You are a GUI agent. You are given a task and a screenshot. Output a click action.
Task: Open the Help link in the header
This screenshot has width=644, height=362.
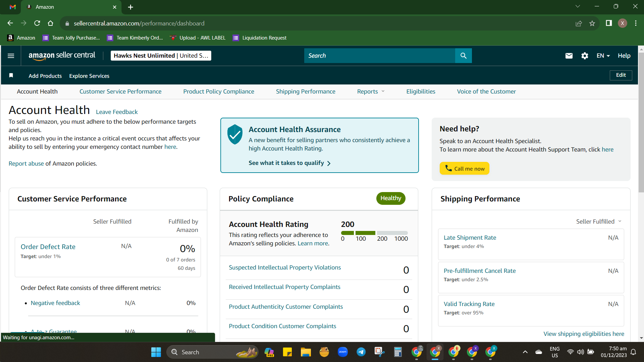coord(624,56)
